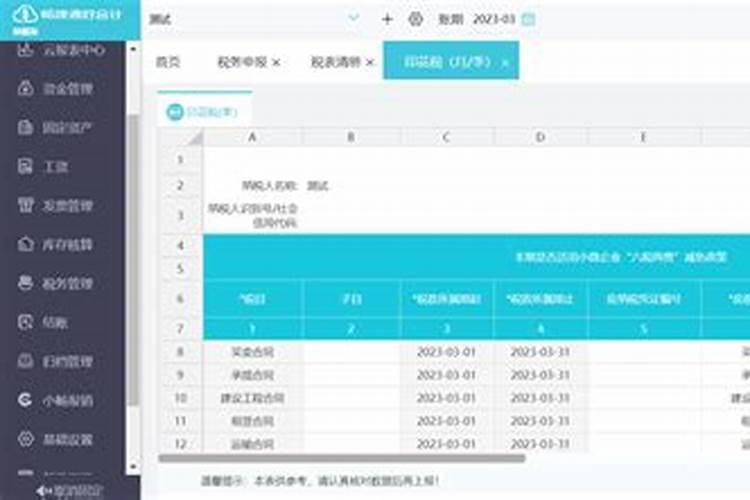750x500 pixels.
Task: Expand the account set dropdown chevron
Action: click(x=353, y=19)
